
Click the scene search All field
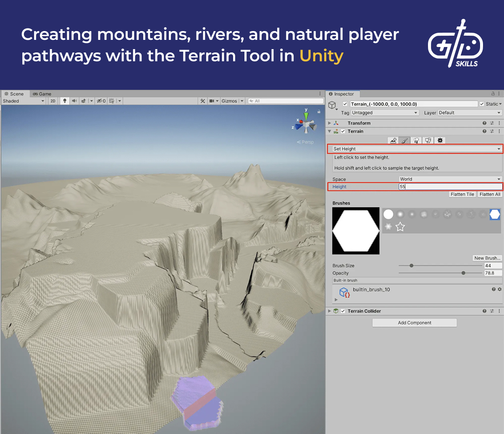286,101
